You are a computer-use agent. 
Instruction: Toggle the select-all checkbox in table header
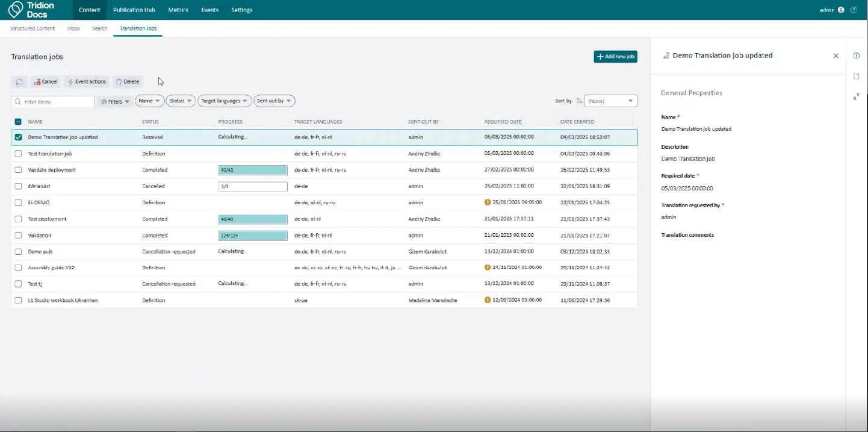[x=18, y=122]
